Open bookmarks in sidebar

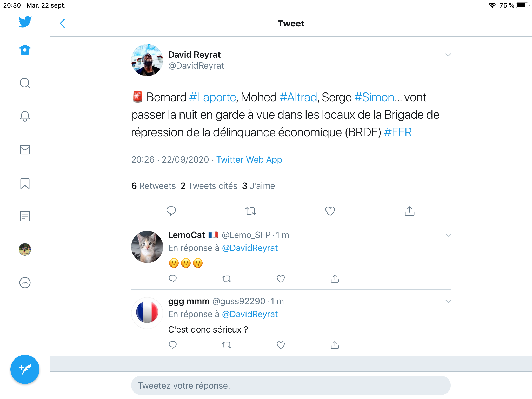[25, 183]
